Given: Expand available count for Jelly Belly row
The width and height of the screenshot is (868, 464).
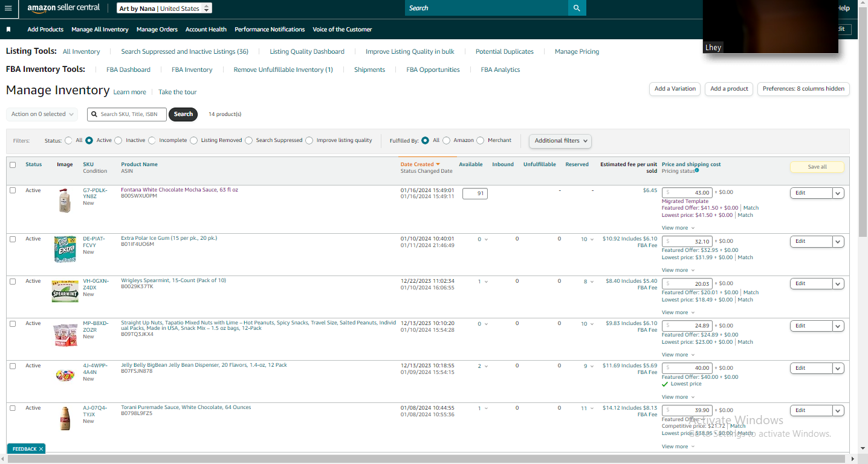Looking at the screenshot, I should click(482, 366).
